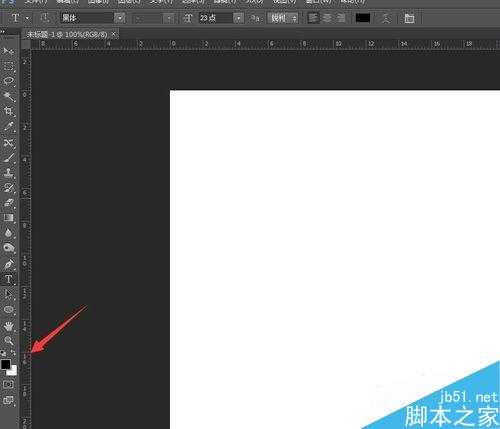500x429 pixels.
Task: Click the ruler origin corner box
Action: (x=26, y=45)
